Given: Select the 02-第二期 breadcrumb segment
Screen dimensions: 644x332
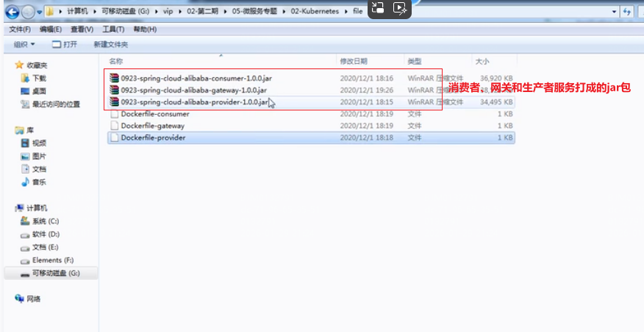Looking at the screenshot, I should tap(202, 11).
